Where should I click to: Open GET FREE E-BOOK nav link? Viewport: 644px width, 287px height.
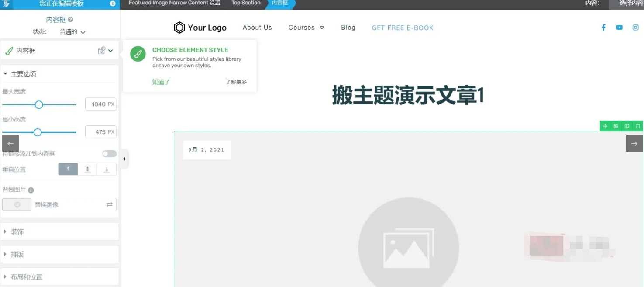pyautogui.click(x=403, y=28)
